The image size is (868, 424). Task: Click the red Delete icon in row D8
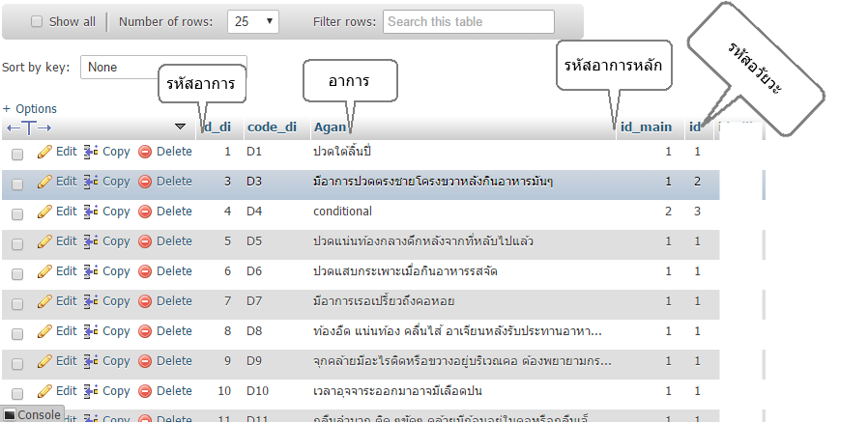pos(145,330)
